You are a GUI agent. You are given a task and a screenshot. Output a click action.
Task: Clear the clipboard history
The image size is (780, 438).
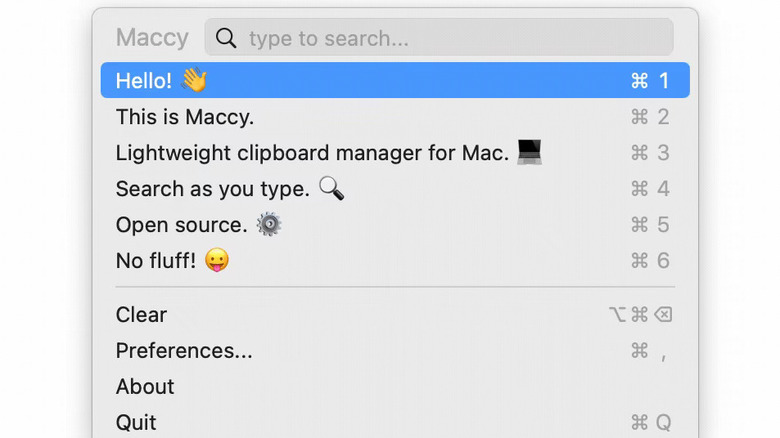point(141,315)
